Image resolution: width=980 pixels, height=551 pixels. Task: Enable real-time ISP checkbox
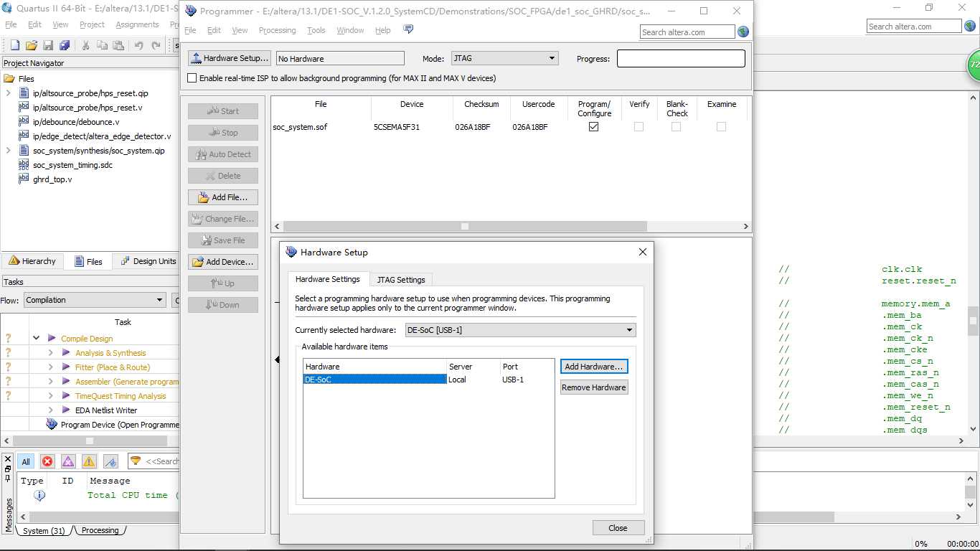click(x=192, y=78)
